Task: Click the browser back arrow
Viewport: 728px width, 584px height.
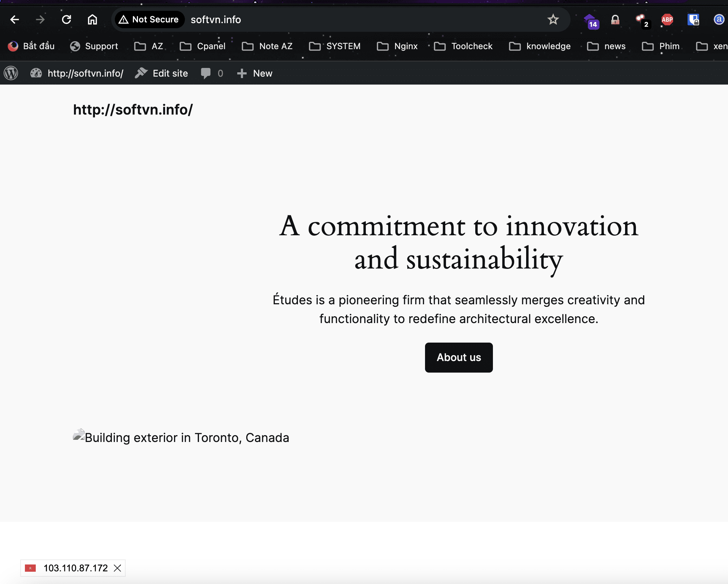Action: [x=14, y=20]
